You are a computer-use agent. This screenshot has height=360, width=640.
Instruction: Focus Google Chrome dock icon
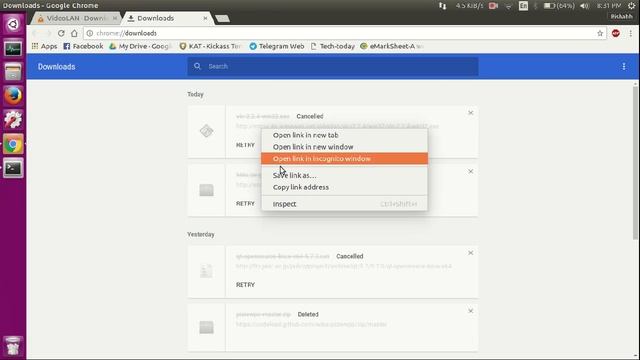point(13,144)
